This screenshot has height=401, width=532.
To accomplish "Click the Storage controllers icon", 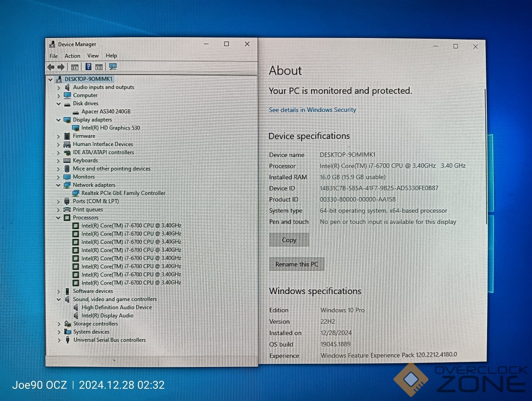I will [68, 324].
